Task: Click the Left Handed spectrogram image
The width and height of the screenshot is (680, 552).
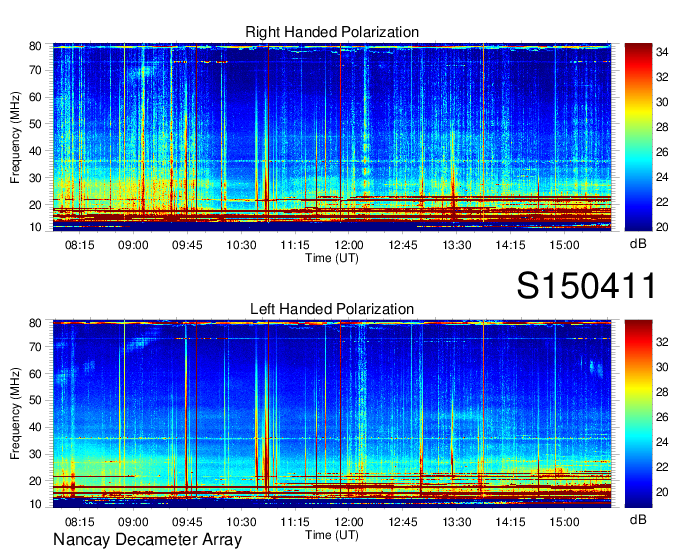Action: coord(332,414)
